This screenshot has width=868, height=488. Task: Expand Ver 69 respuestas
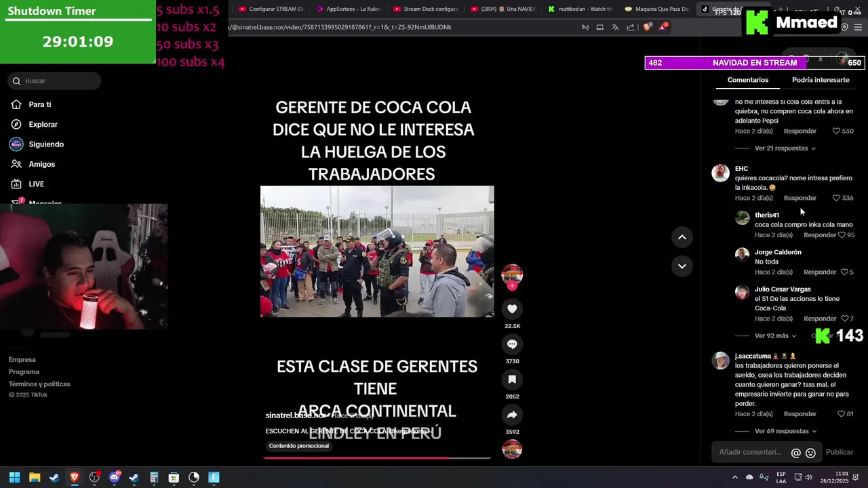click(785, 431)
